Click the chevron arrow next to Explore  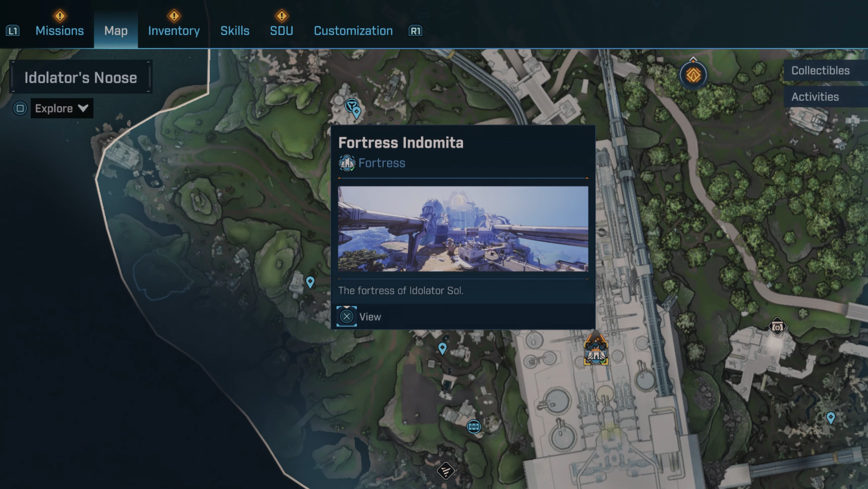tap(83, 108)
